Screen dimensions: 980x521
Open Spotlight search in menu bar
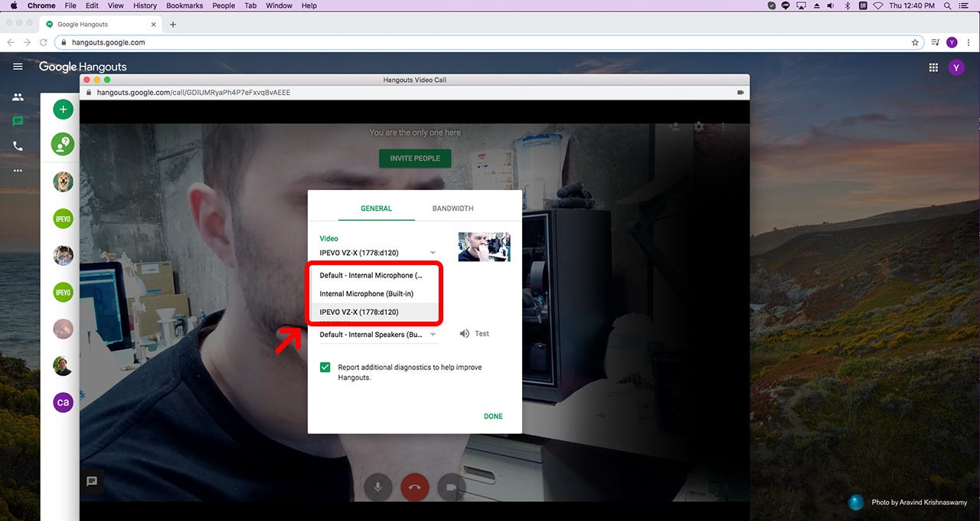click(x=949, y=5)
